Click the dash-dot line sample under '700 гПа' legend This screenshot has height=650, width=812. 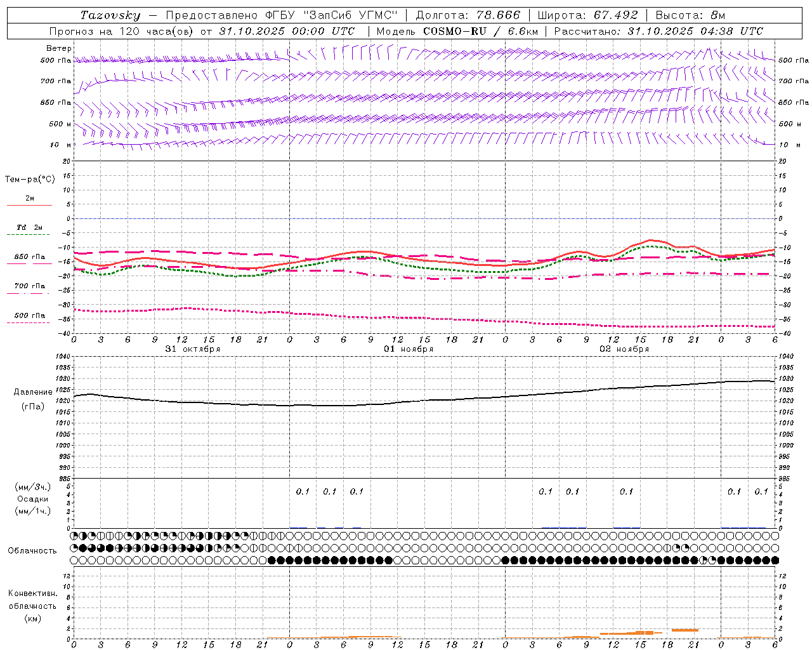pos(28,293)
